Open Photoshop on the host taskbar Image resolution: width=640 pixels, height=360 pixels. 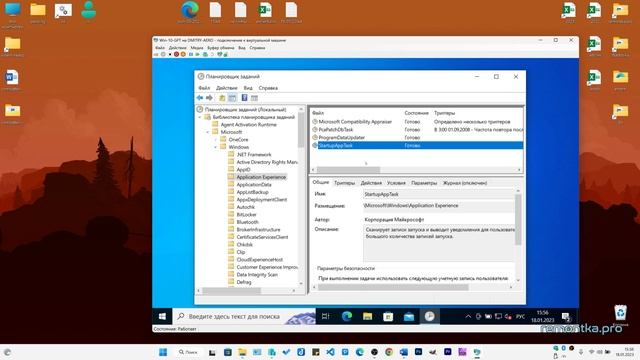click(418, 352)
